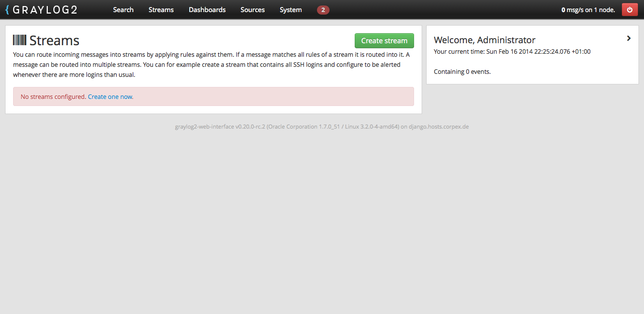Open the Dashboards navigation item
This screenshot has width=644, height=314.
[207, 10]
